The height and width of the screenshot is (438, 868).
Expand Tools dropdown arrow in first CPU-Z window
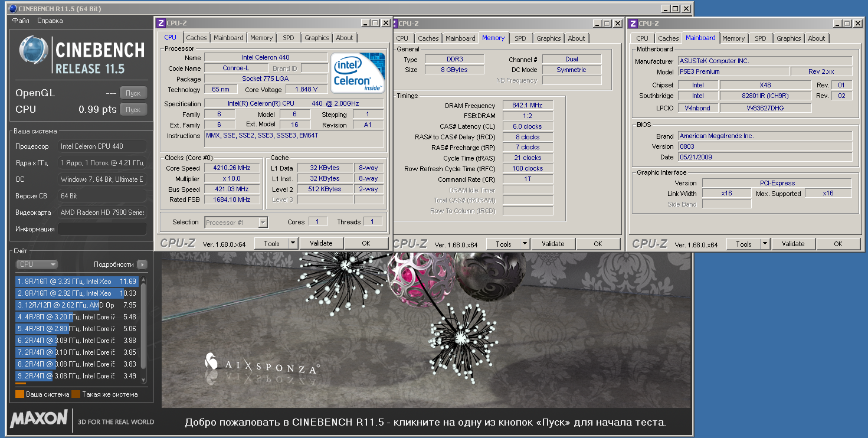click(293, 243)
